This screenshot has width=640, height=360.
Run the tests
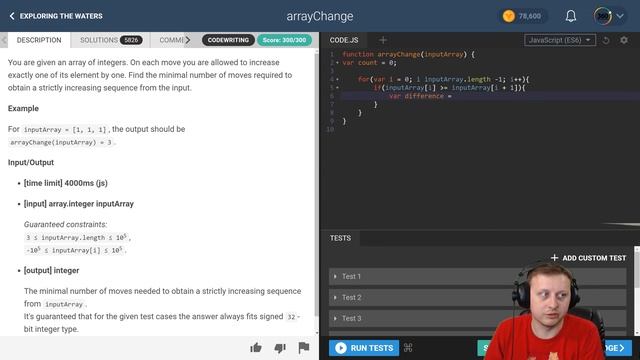click(364, 348)
